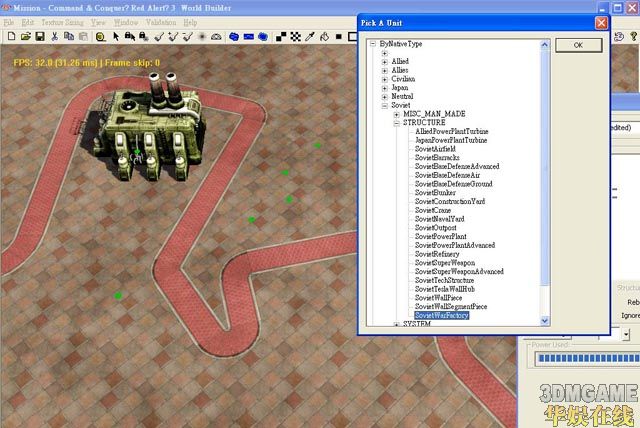The image size is (640, 428).
Task: Click the lock-with-pointer selection icon
Action: tap(130, 36)
